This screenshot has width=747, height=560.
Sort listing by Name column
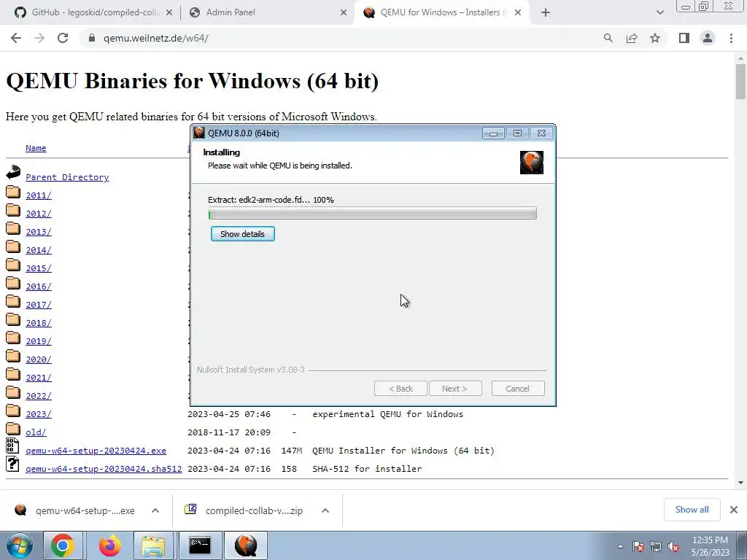[36, 148]
